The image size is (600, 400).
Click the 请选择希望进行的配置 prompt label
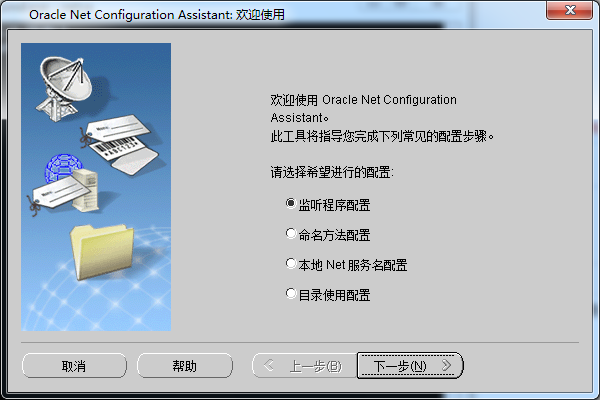(x=332, y=172)
